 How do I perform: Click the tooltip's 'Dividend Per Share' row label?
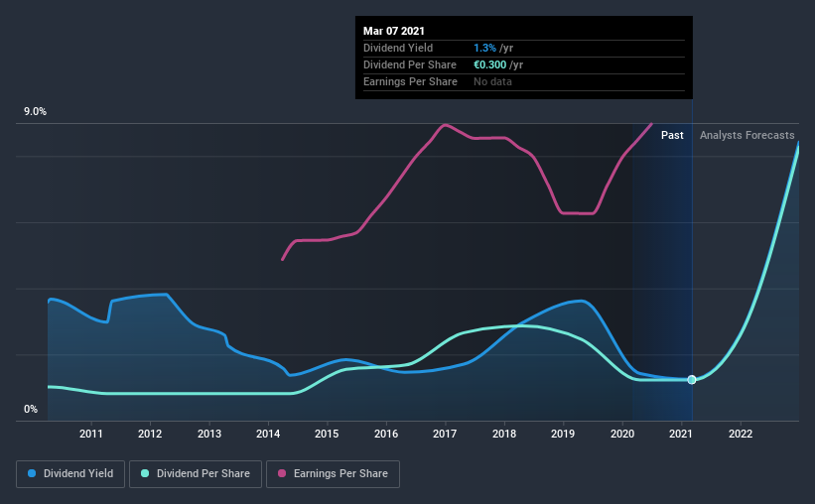coord(410,64)
